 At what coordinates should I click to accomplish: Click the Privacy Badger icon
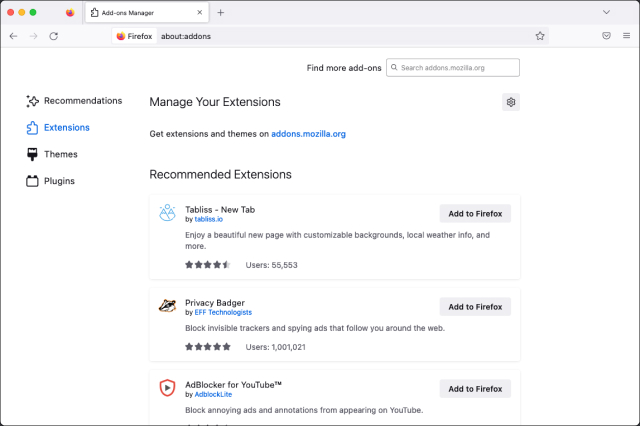[x=167, y=306]
